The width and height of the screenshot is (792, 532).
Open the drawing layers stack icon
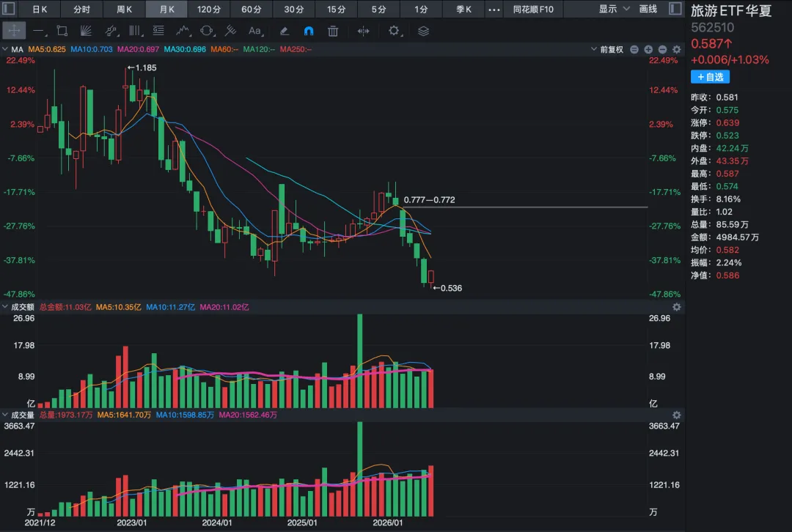[423, 31]
